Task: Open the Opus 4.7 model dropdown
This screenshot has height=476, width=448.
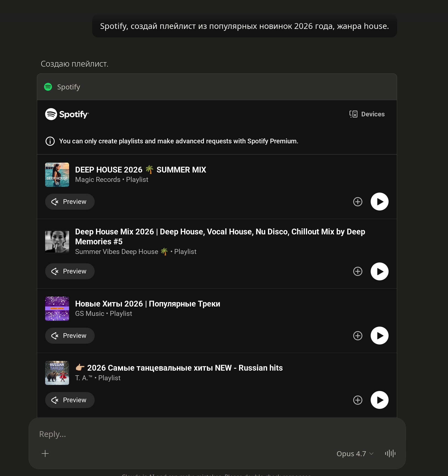Action: (x=355, y=454)
